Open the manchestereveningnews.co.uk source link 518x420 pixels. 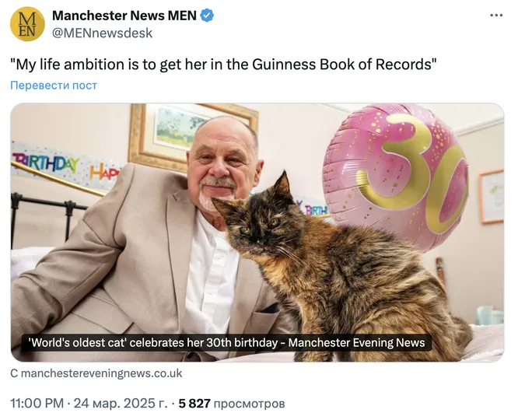point(96,373)
